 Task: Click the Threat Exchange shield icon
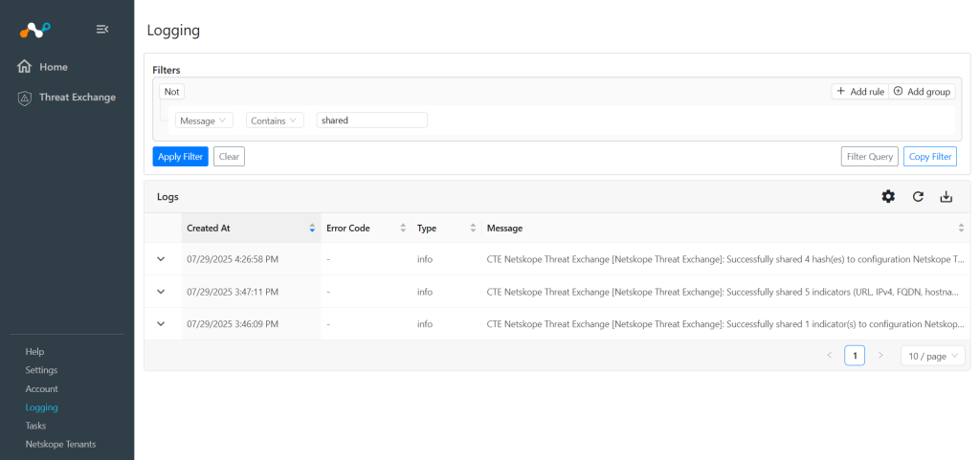pyautogui.click(x=24, y=98)
